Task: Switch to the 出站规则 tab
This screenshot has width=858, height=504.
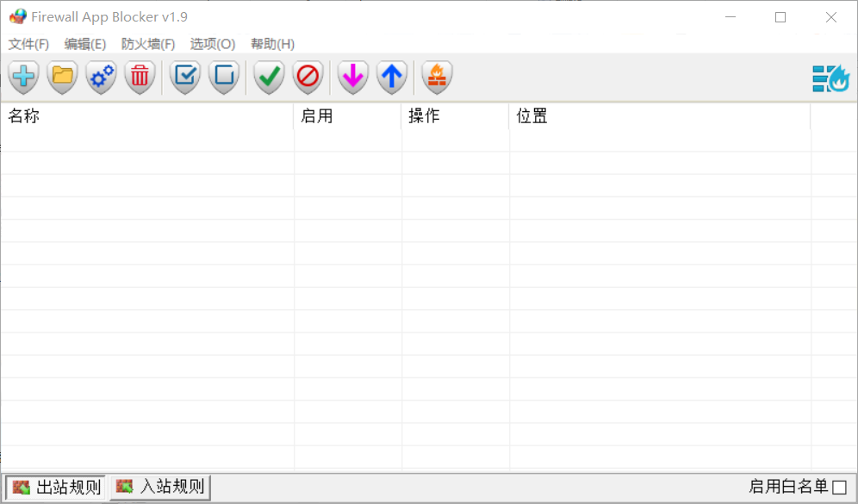Action: point(57,488)
